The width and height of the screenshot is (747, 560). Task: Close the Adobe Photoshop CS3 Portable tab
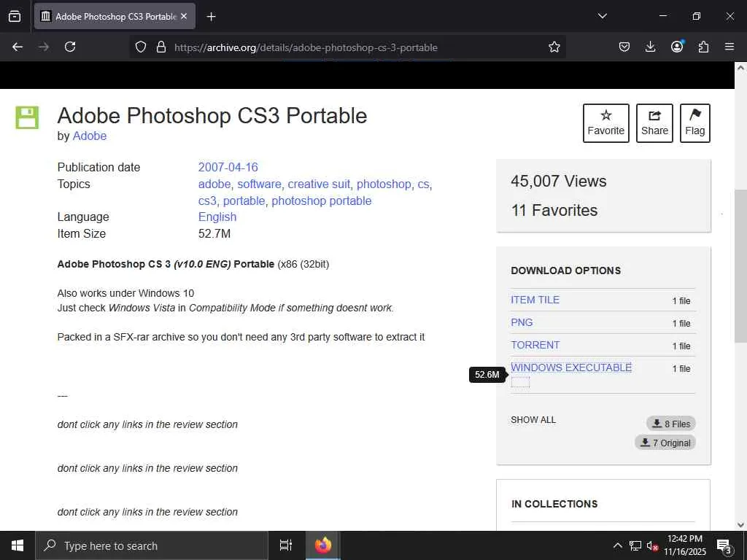(184, 16)
